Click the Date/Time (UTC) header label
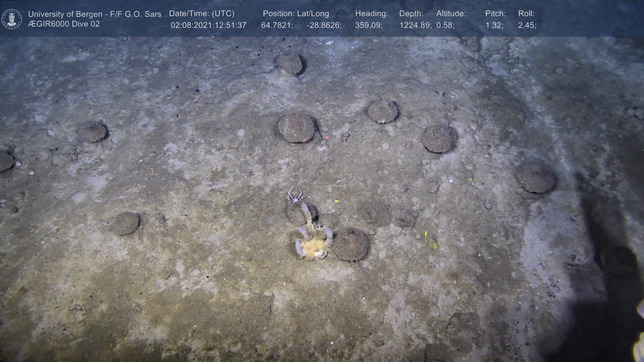 pyautogui.click(x=202, y=14)
